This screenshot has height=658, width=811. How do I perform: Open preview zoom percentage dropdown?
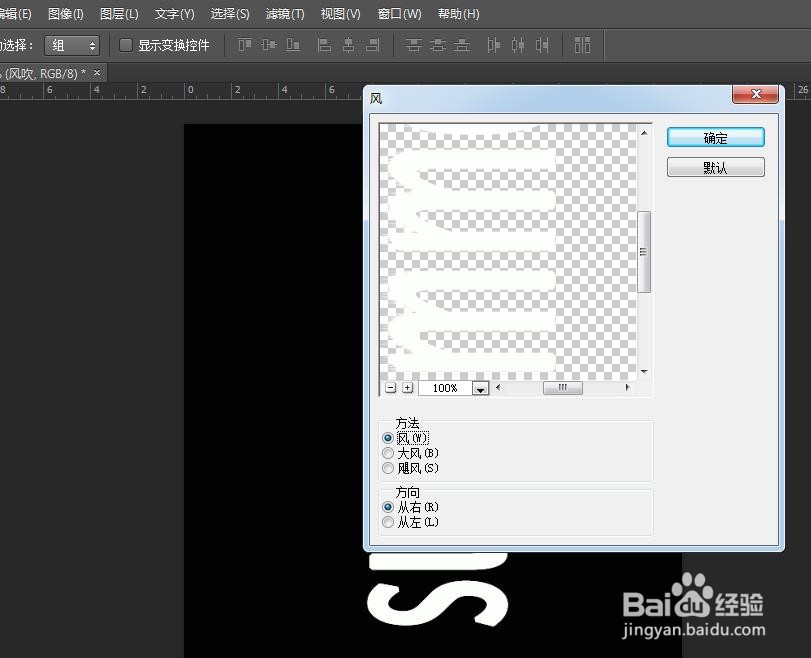[480, 388]
